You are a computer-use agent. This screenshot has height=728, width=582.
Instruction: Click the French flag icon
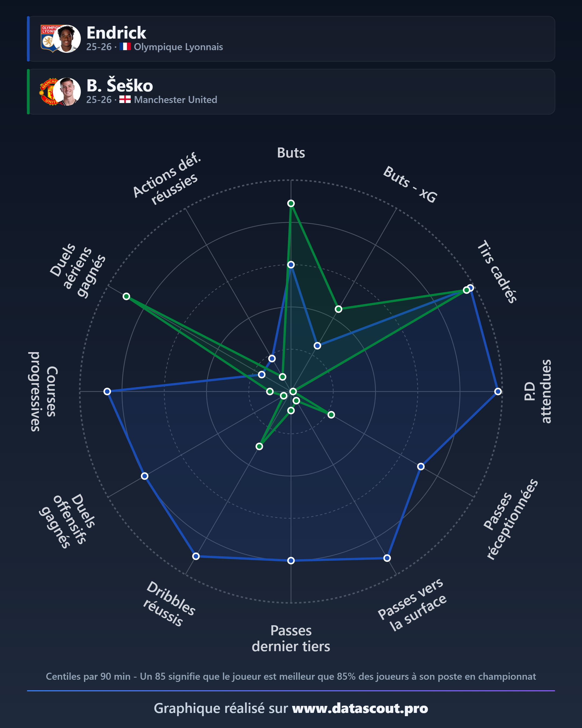(x=125, y=47)
